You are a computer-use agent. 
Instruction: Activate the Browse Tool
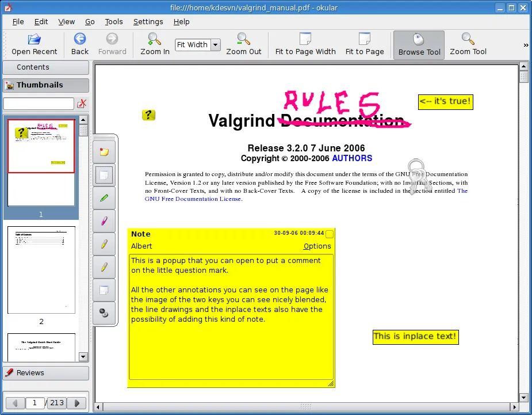(x=419, y=45)
